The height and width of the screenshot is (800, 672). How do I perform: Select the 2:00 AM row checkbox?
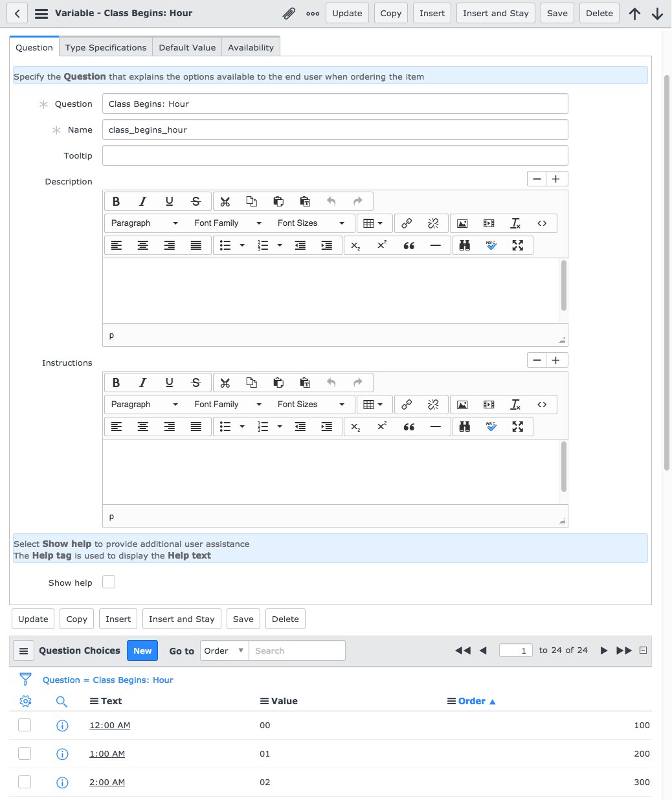[x=25, y=782]
